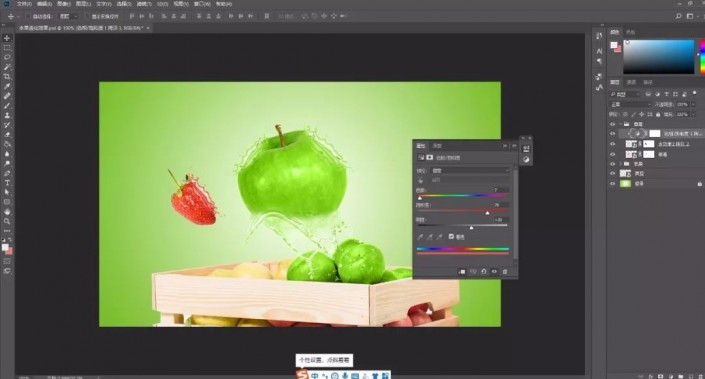
Task: Toggle the Auto-Select checkbox in options bar
Action: (28, 16)
